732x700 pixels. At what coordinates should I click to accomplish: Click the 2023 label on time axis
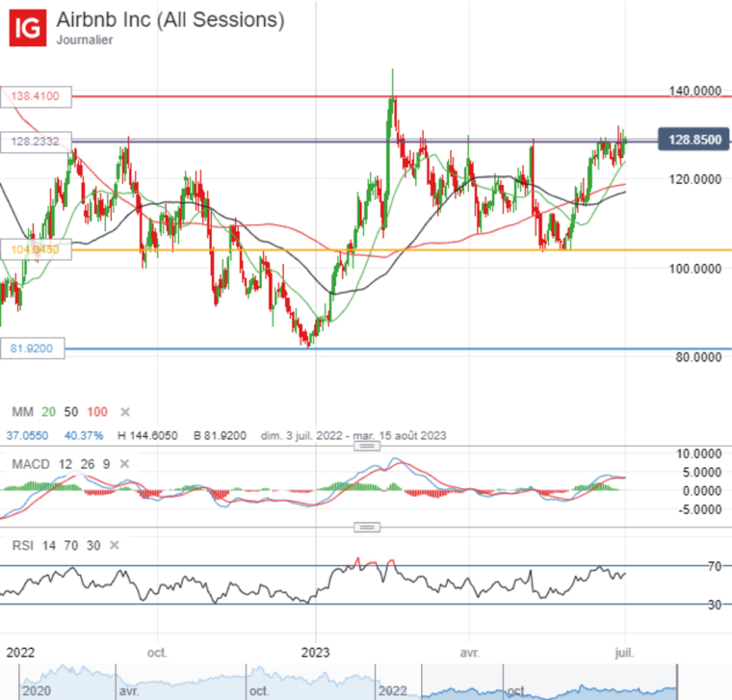pyautogui.click(x=316, y=651)
